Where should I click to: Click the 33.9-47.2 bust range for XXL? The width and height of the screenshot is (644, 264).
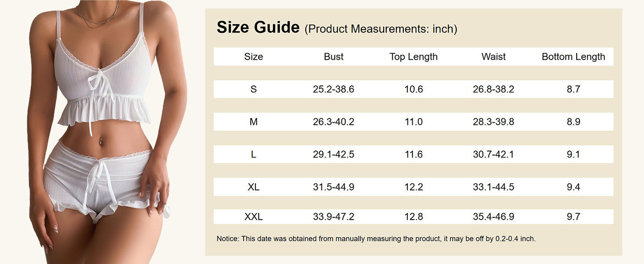pyautogui.click(x=333, y=216)
